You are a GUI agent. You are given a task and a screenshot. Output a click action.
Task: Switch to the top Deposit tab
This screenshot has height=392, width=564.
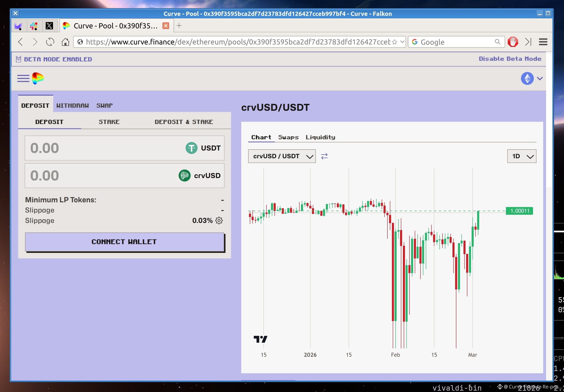pyautogui.click(x=35, y=106)
